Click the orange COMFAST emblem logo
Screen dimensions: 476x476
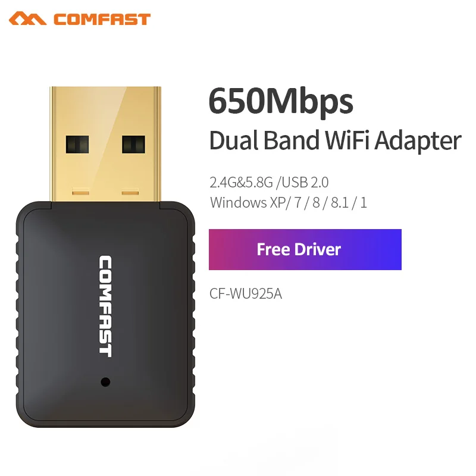pos(27,19)
